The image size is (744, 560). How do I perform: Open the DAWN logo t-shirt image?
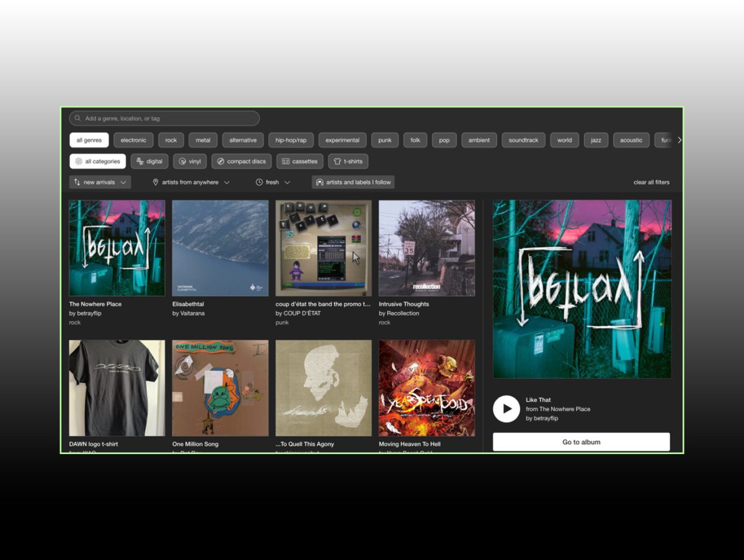coord(117,388)
